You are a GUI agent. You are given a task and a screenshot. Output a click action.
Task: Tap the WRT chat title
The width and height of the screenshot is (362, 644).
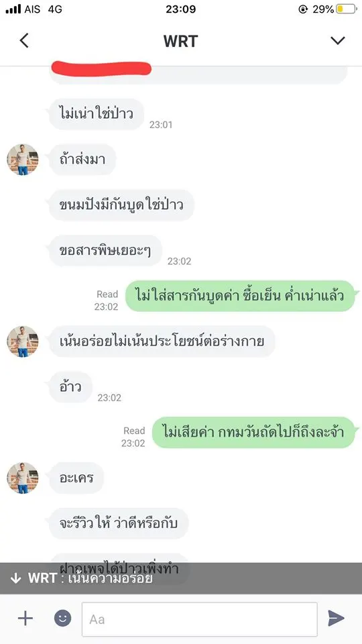coord(180,41)
